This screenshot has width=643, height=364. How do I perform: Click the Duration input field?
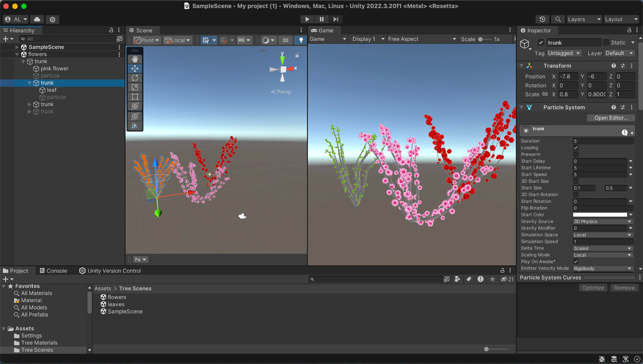click(603, 141)
